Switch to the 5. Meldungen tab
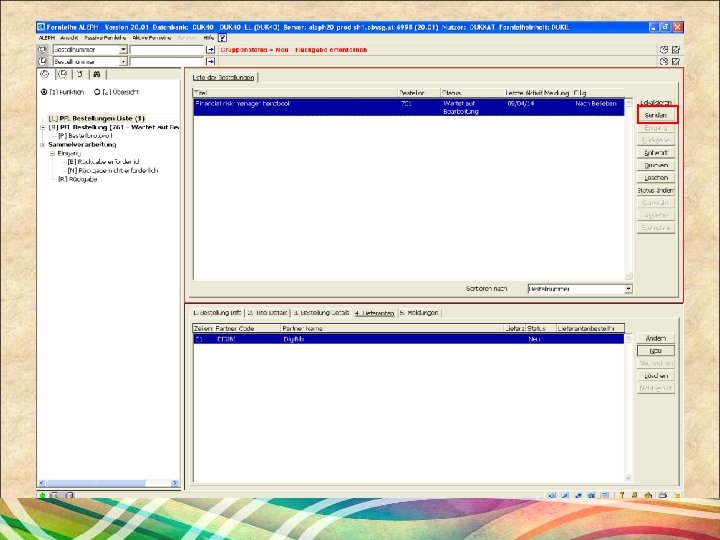Image resolution: width=720 pixels, height=540 pixels. click(419, 313)
